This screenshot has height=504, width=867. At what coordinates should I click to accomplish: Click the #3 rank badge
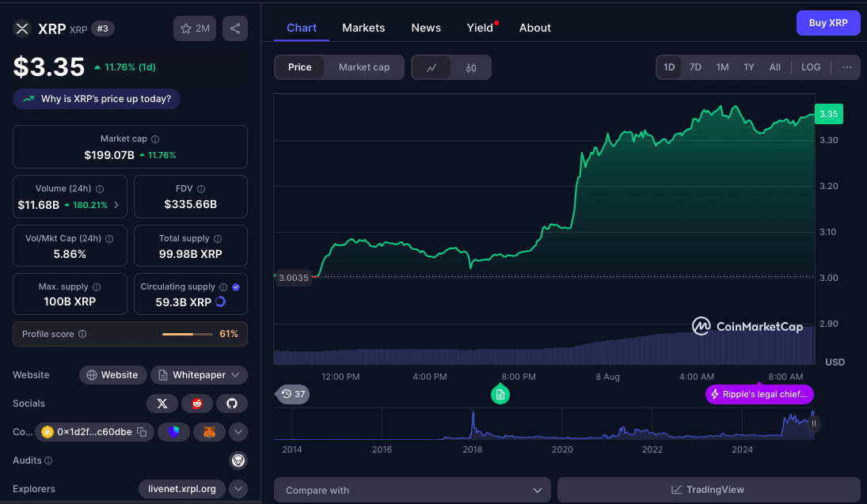coord(103,28)
